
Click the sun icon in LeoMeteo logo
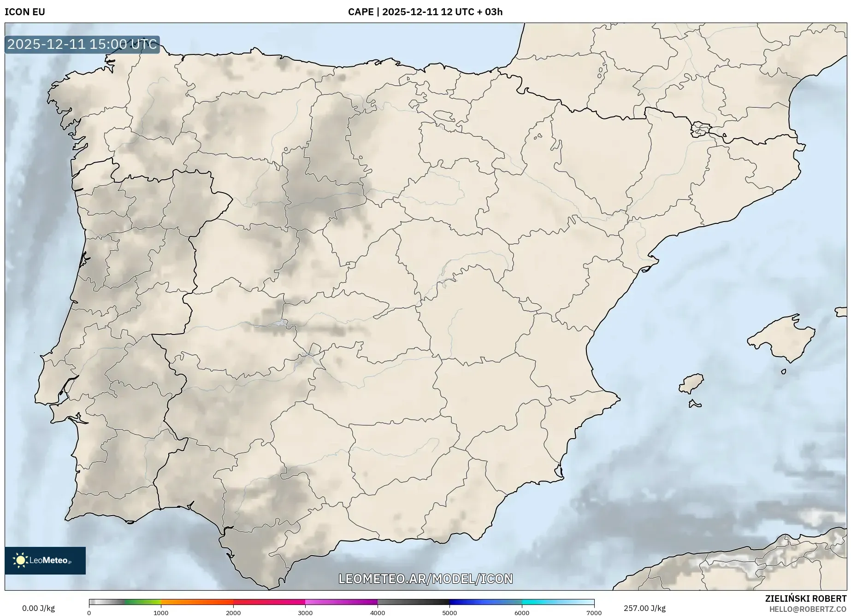[20, 560]
